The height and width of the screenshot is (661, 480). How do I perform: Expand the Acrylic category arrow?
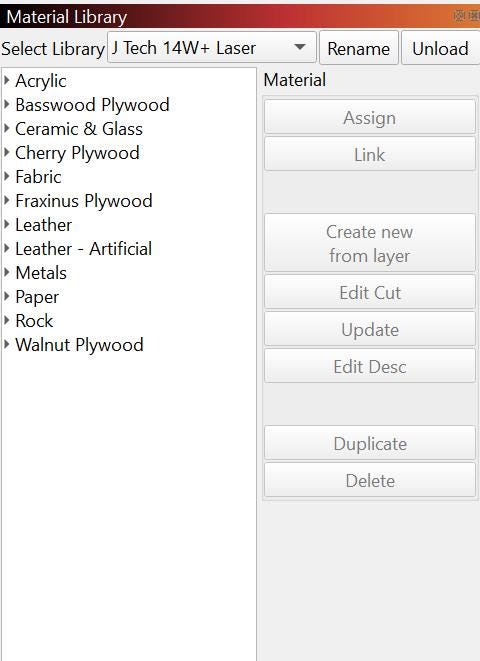click(6, 81)
